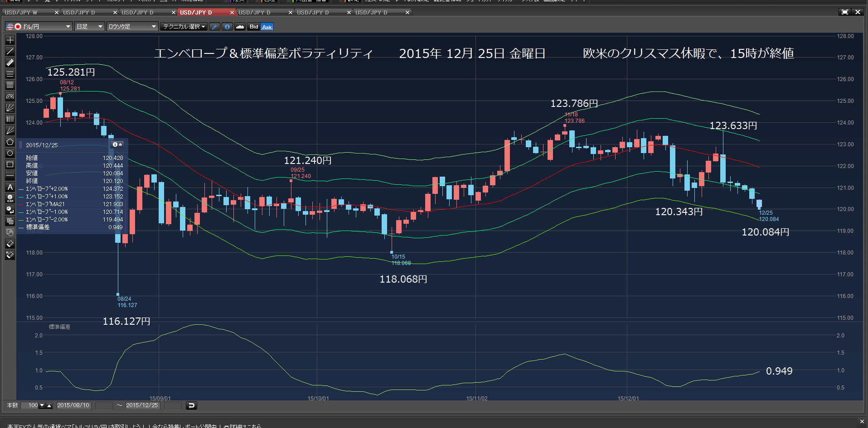Open the ドル/円 currency pair dropdown
Screen dimensions: 868x428
coord(39,27)
